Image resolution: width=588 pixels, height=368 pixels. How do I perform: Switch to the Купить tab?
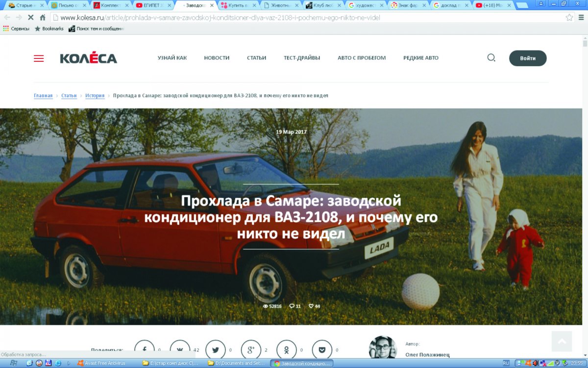point(238,5)
